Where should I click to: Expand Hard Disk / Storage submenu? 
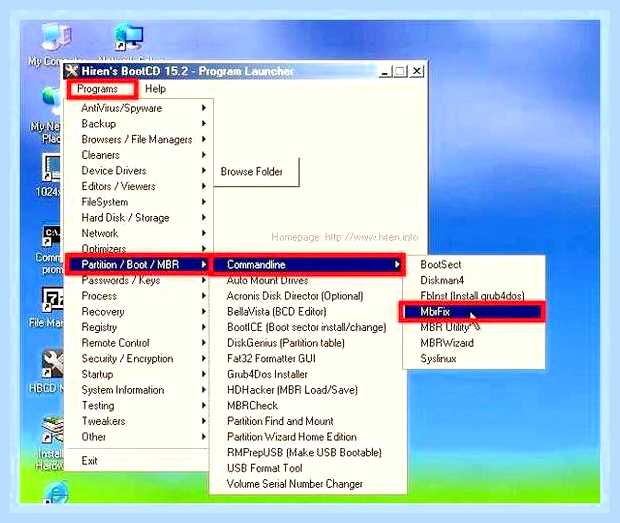coord(138,217)
